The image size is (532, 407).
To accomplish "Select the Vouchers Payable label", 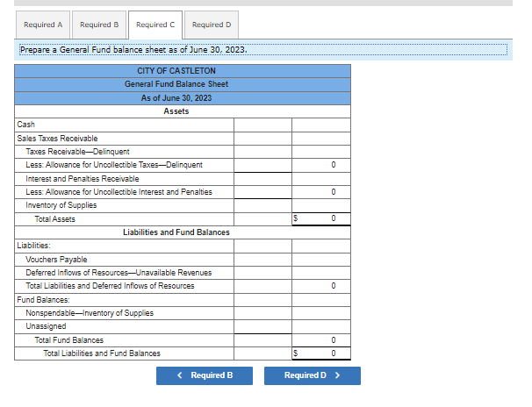I will tap(56, 260).
